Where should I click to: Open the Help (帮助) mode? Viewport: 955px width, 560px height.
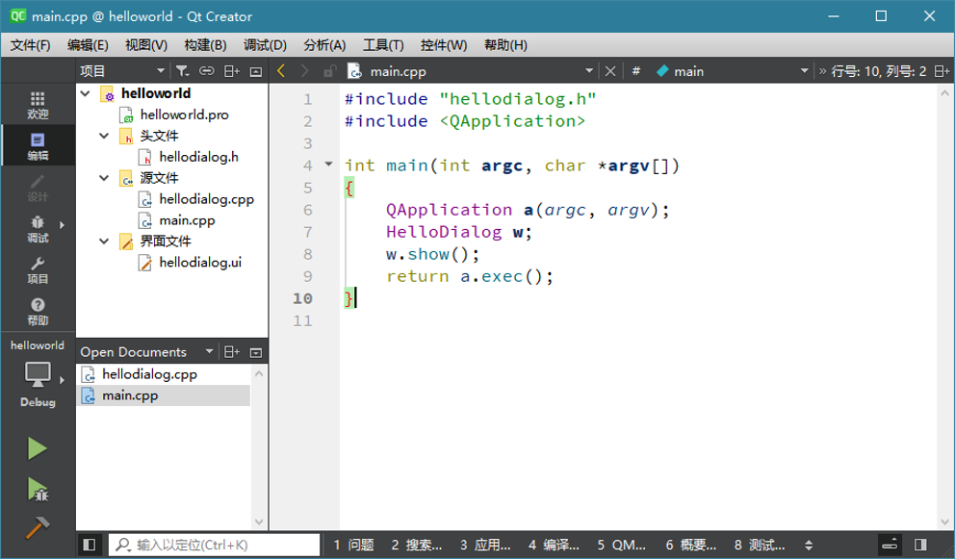click(x=38, y=311)
